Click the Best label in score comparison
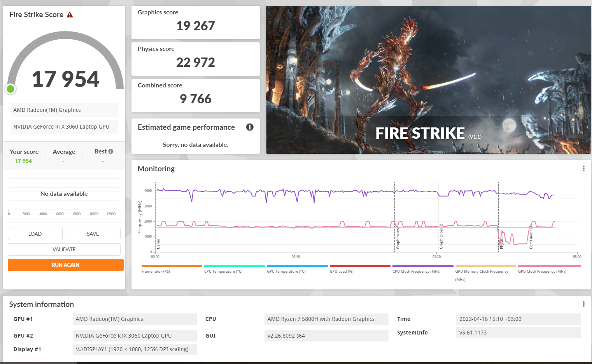This screenshot has width=592, height=364. click(x=100, y=152)
